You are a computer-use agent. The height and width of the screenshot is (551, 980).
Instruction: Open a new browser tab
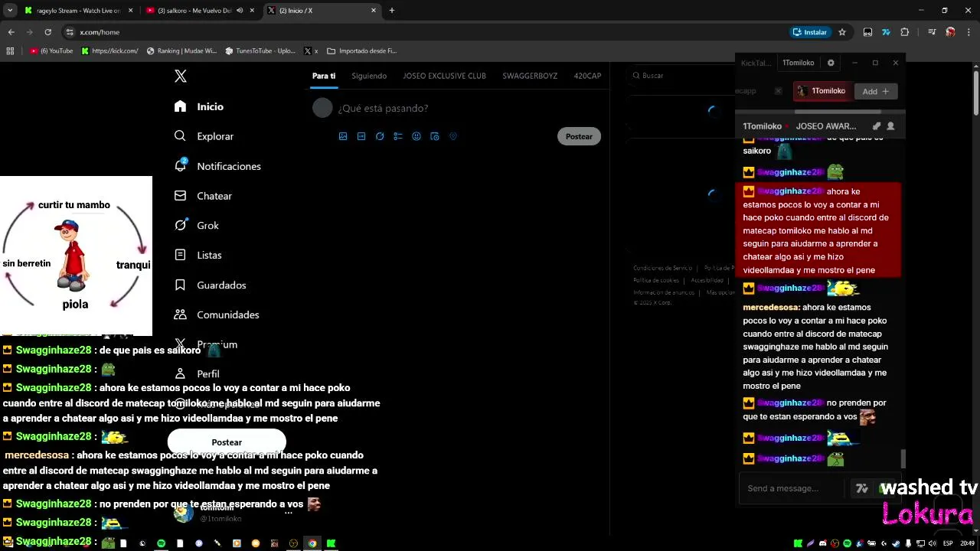click(x=392, y=11)
